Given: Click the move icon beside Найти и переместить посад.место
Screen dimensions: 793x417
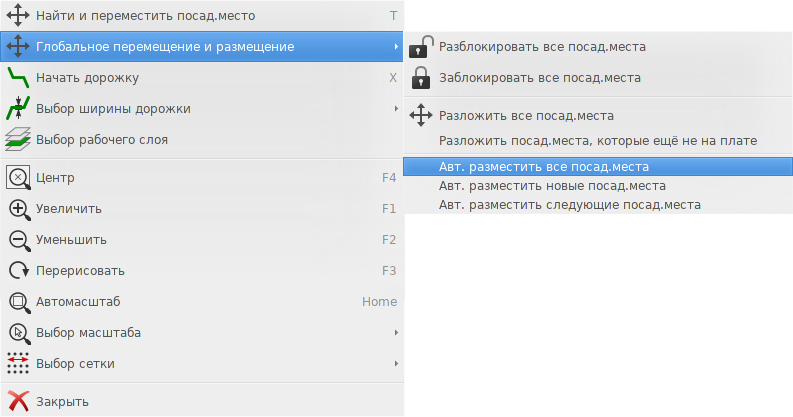Looking at the screenshot, I should (x=18, y=16).
